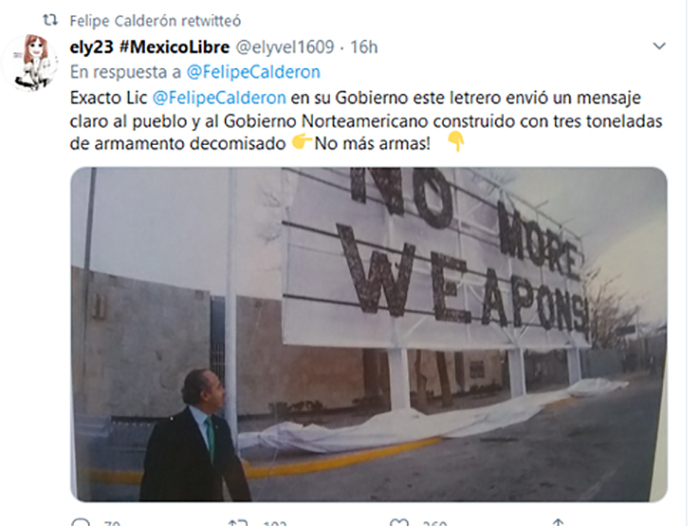Click the ely23 profile avatar
The image size is (700, 526).
[x=30, y=63]
